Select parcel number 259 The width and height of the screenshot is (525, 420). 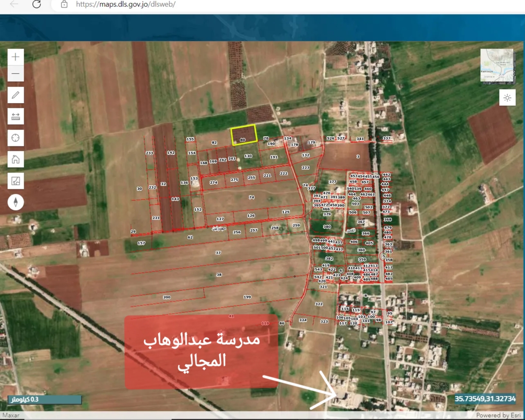296,225
